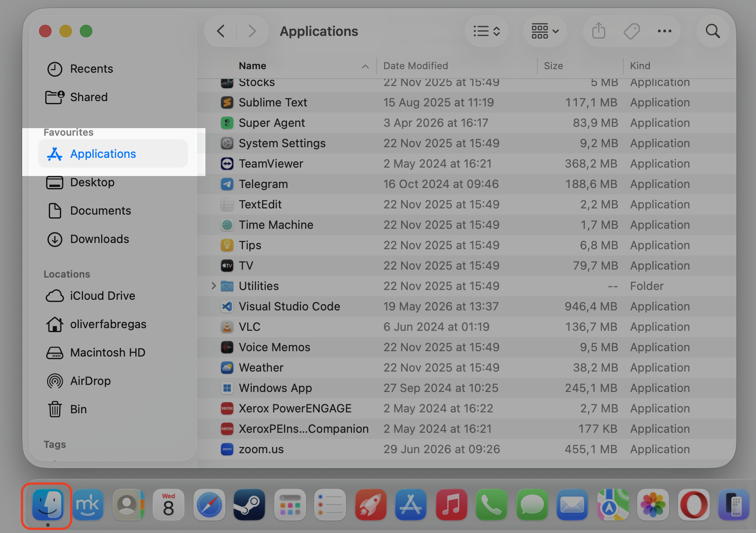The image size is (756, 533).
Task: Select the Weather app icon
Action: pyautogui.click(x=227, y=368)
